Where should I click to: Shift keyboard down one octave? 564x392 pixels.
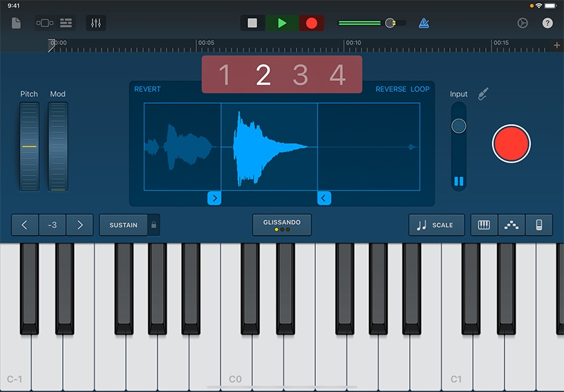(x=25, y=225)
